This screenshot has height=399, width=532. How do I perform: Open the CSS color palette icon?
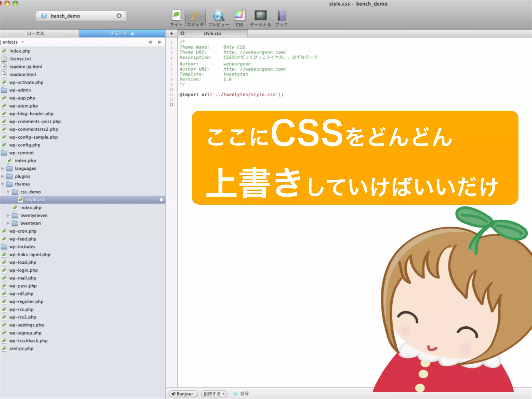tap(239, 18)
